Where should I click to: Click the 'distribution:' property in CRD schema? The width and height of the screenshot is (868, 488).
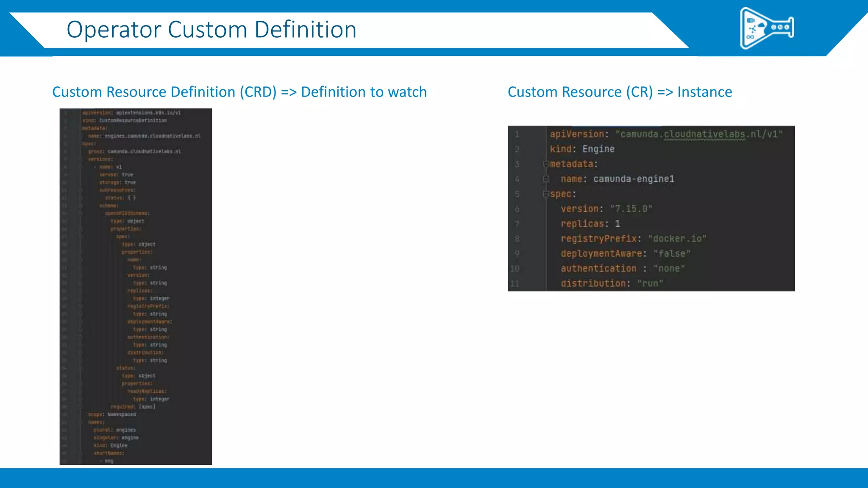(x=145, y=352)
